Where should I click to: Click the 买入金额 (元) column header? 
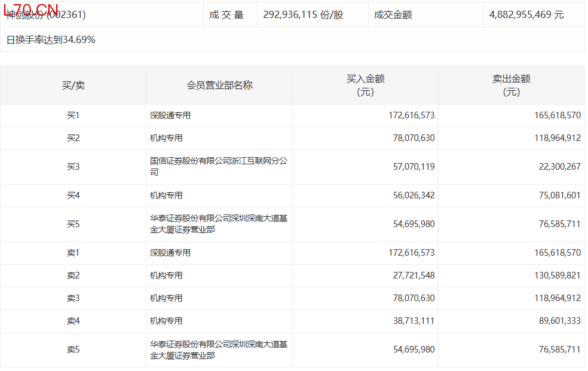click(x=365, y=85)
